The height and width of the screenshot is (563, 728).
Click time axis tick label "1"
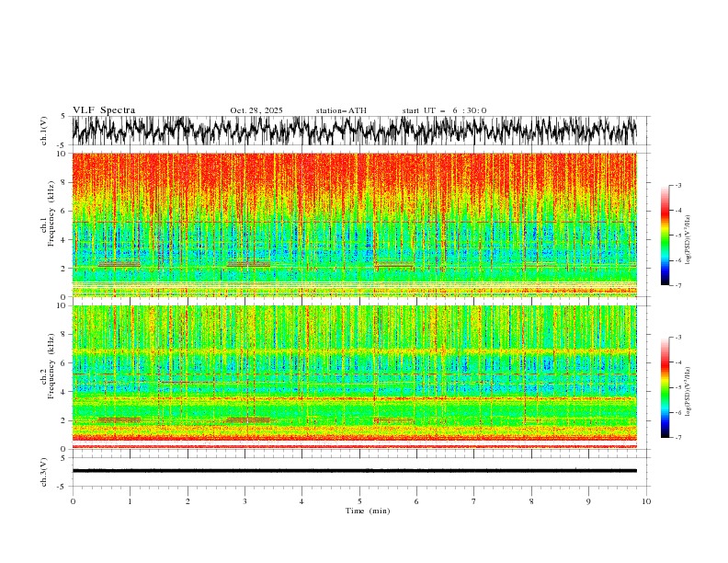130,501
